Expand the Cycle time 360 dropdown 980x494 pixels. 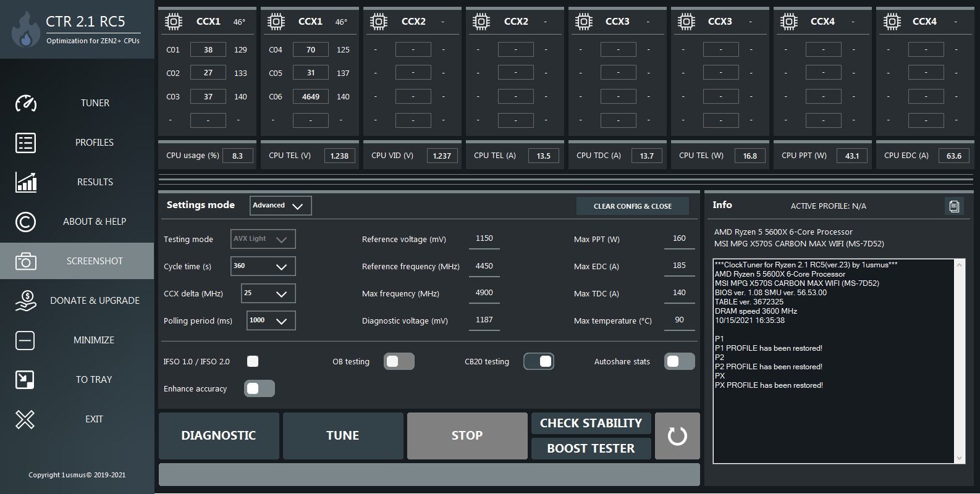263,266
